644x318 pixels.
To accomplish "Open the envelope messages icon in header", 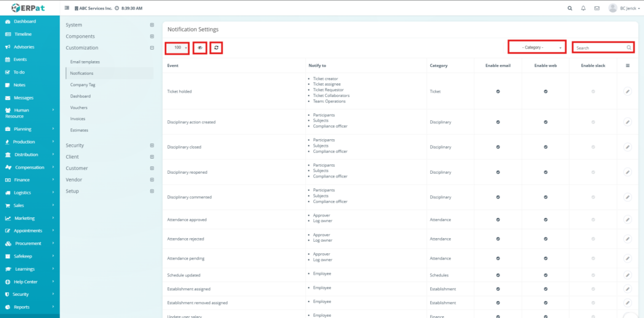I will 597,8.
